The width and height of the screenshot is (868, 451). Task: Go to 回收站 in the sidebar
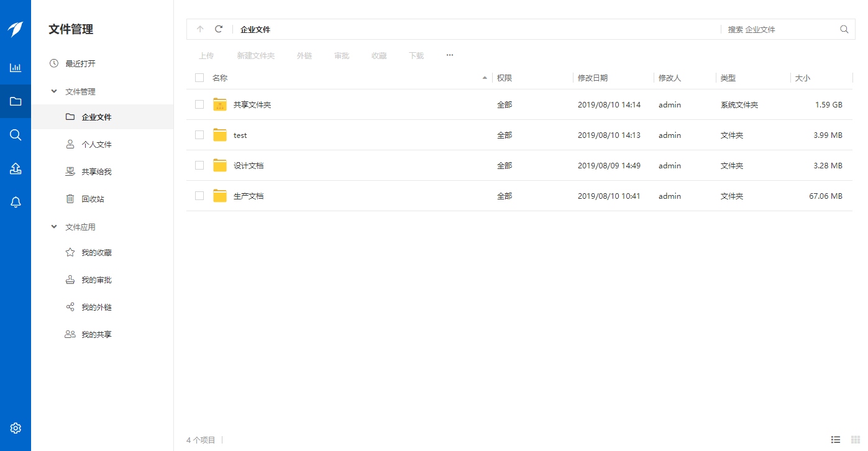coord(93,199)
